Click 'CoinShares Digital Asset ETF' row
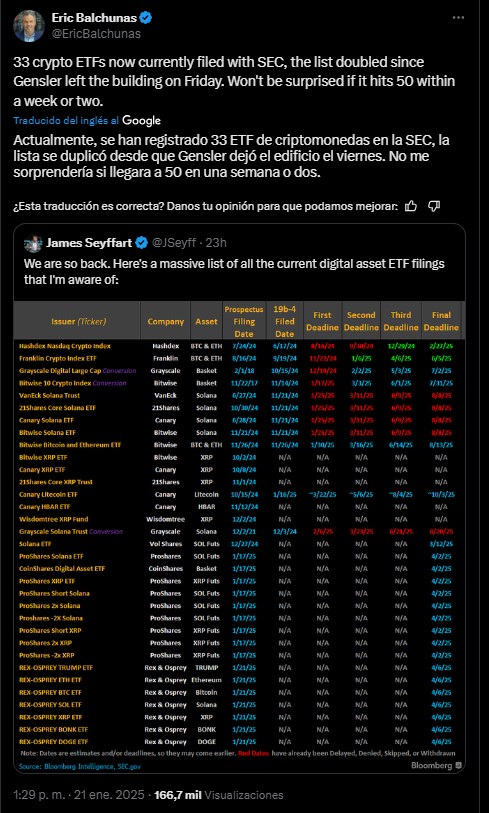The height and width of the screenshot is (813, 489). pos(239,568)
